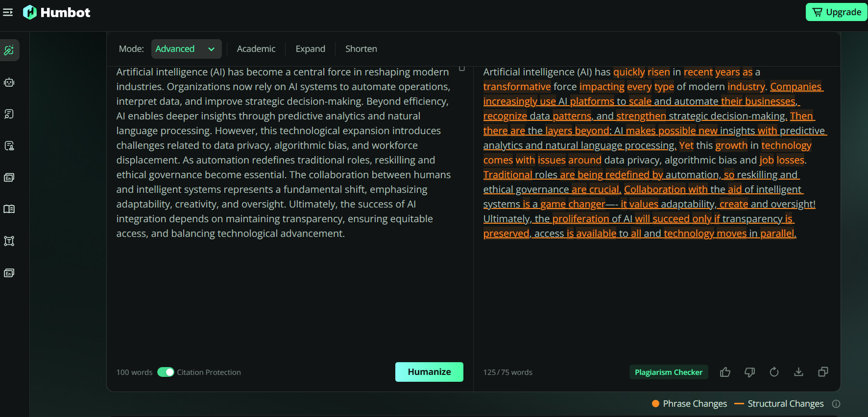
Task: Click the thumbs up feedback icon
Action: click(725, 372)
